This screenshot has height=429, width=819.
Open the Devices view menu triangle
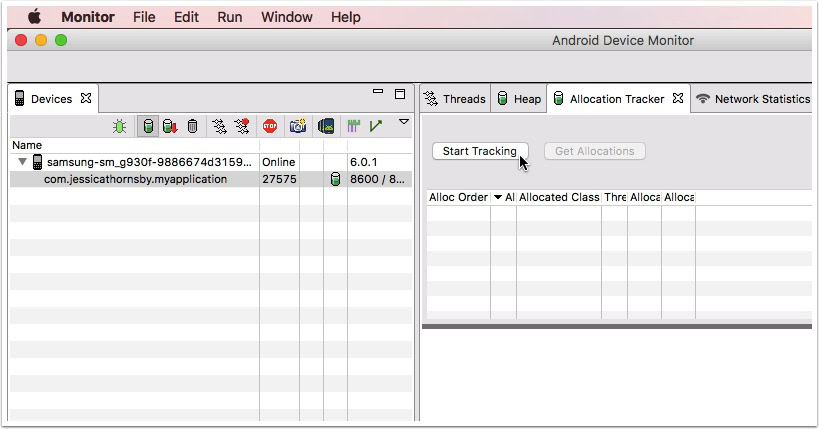(x=404, y=122)
